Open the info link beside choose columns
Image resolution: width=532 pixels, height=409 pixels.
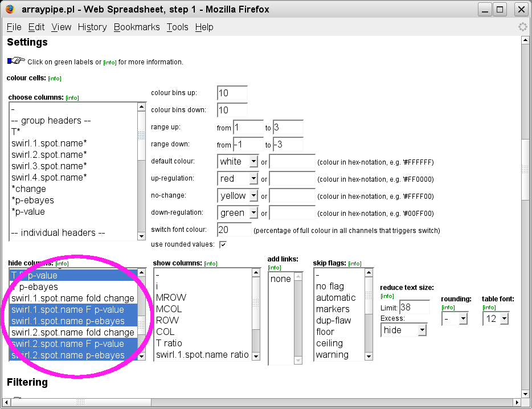[x=72, y=98]
